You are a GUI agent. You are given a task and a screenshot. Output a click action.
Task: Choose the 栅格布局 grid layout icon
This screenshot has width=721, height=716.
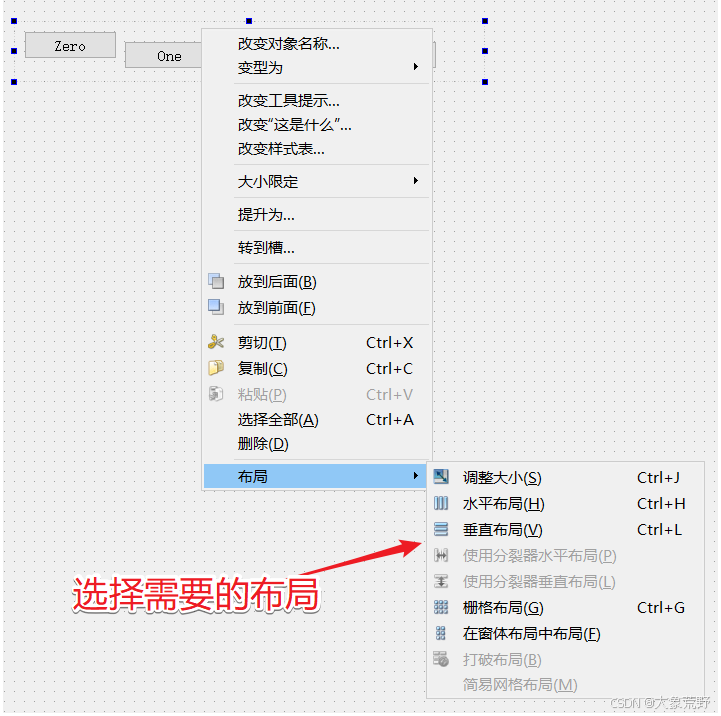(x=441, y=607)
